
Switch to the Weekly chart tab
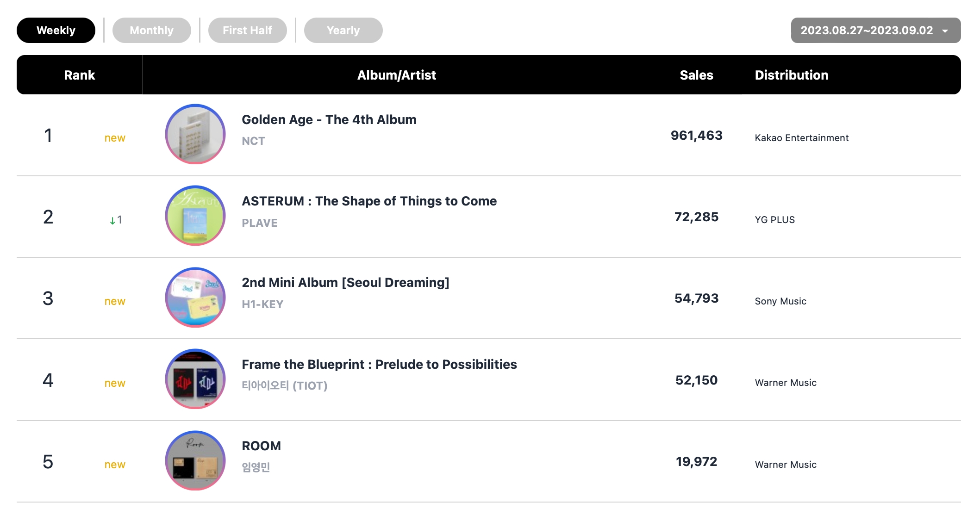tap(56, 31)
